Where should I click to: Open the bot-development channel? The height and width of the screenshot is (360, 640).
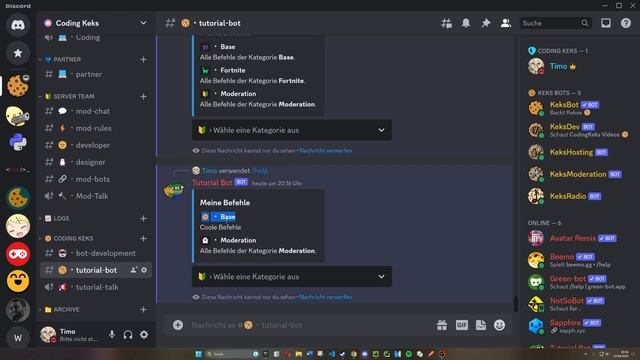click(x=96, y=253)
